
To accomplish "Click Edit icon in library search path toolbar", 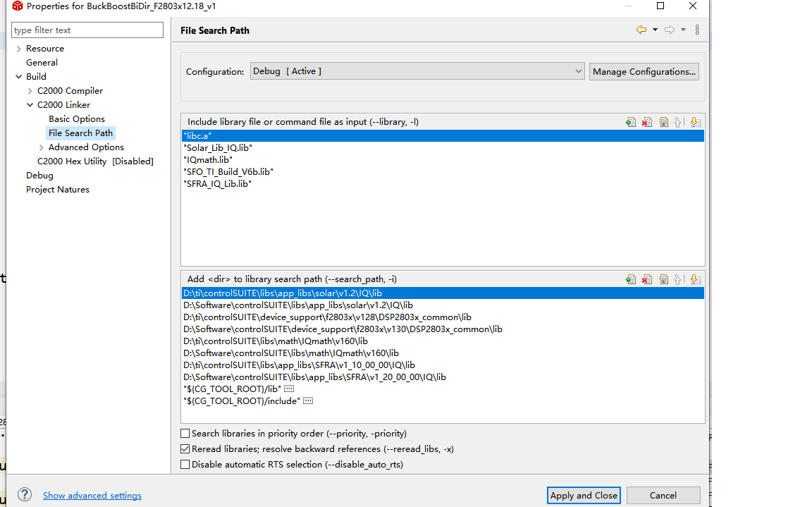I will click(x=663, y=280).
